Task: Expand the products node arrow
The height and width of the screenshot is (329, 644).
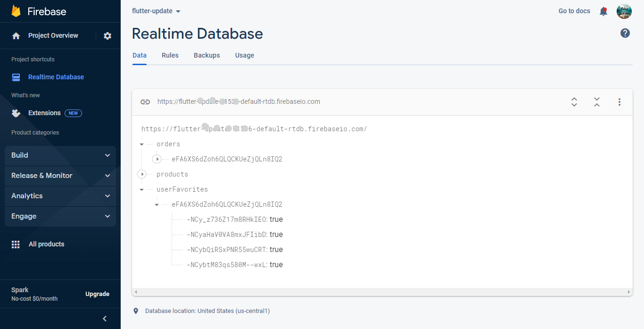Action: [142, 175]
